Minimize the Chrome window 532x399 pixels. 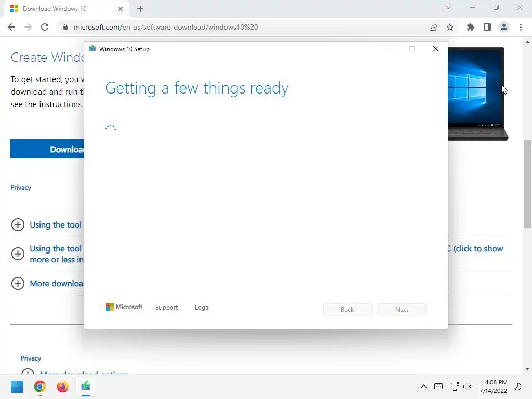pyautogui.click(x=472, y=7)
